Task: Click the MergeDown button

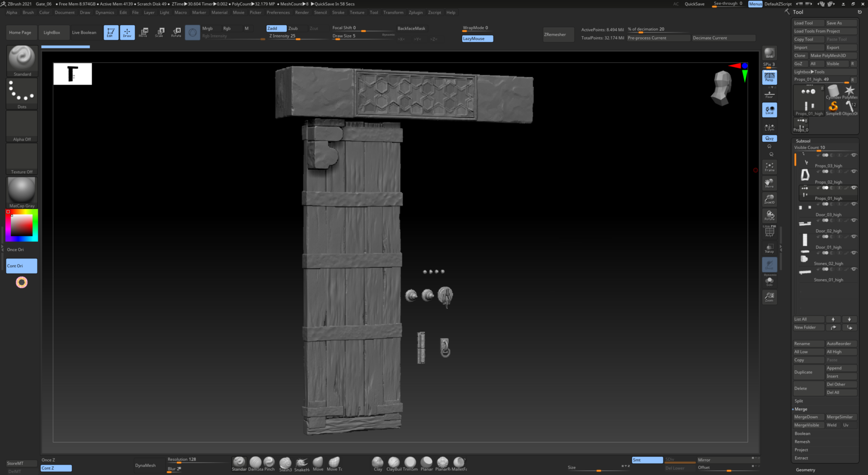Action: click(x=806, y=417)
